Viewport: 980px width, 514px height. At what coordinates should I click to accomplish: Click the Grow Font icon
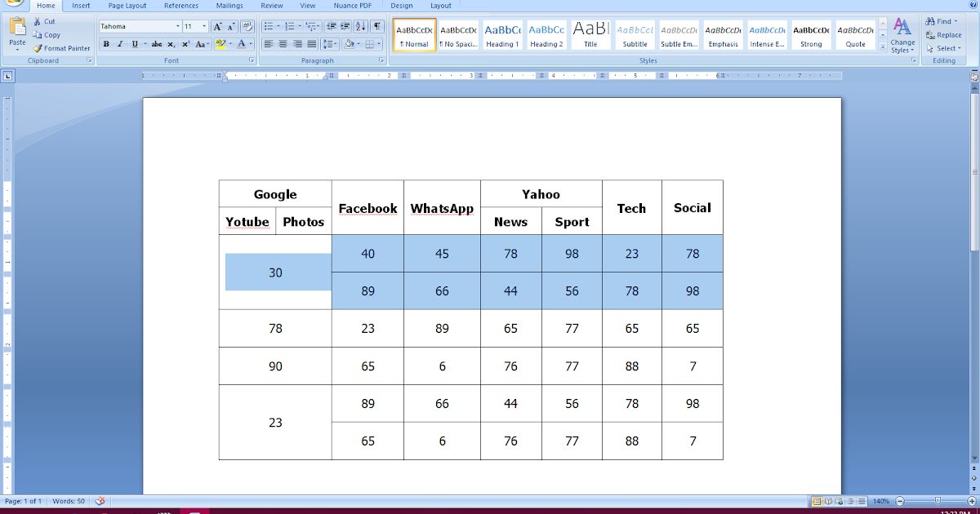pyautogui.click(x=218, y=27)
